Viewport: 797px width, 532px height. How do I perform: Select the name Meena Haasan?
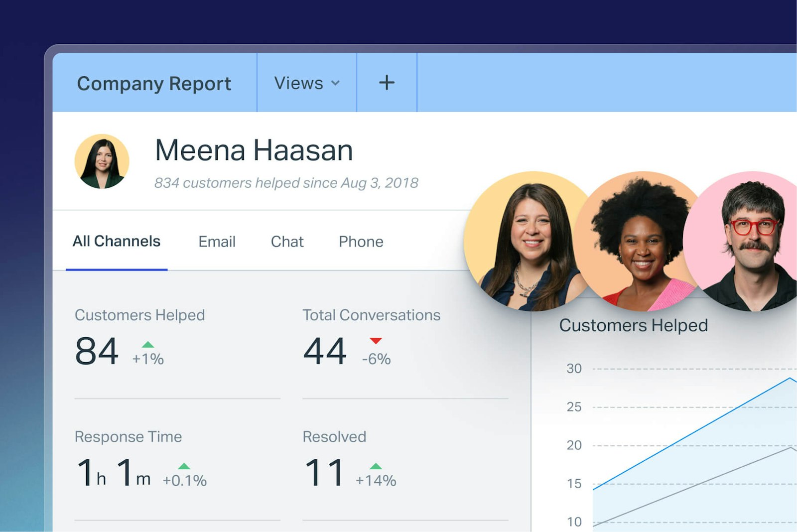tap(254, 150)
